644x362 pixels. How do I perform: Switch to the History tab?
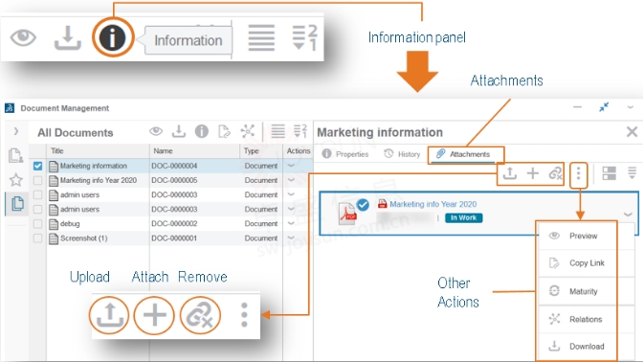(402, 154)
